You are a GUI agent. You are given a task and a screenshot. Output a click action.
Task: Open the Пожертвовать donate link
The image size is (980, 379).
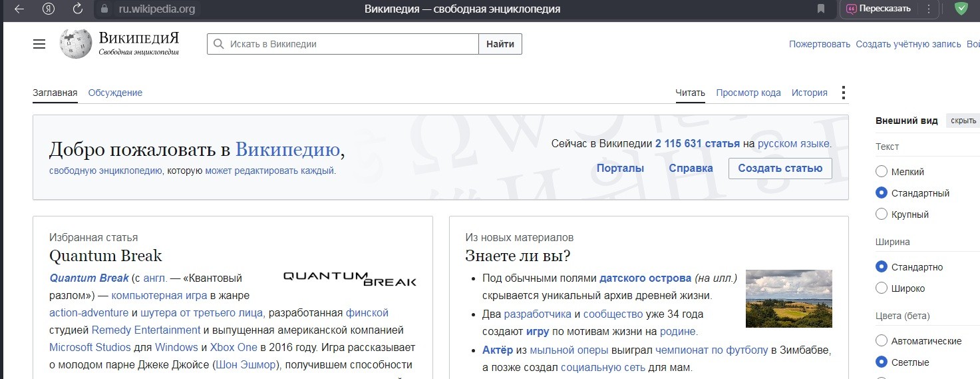coord(820,44)
